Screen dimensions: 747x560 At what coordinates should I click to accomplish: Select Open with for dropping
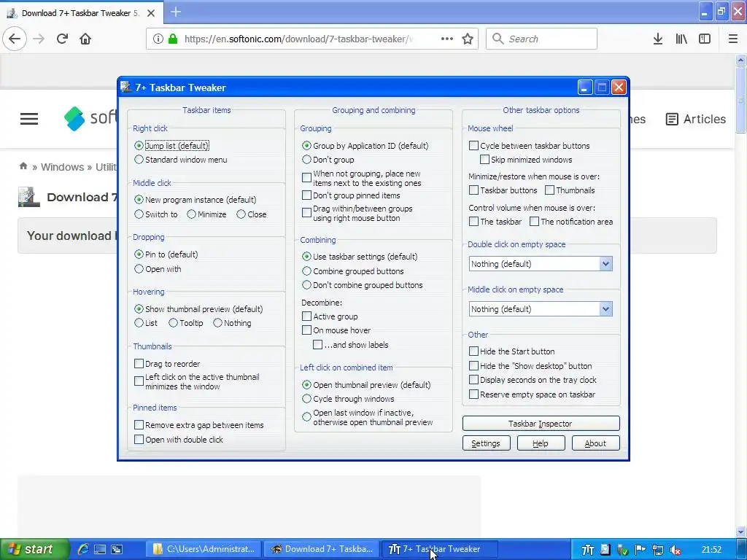pos(139,269)
